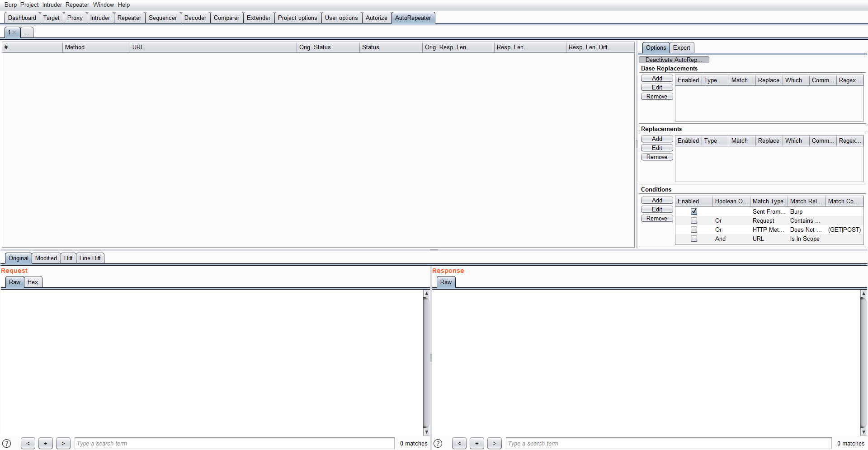Switch the request view to Hex
Image resolution: width=868 pixels, height=450 pixels.
[33, 282]
